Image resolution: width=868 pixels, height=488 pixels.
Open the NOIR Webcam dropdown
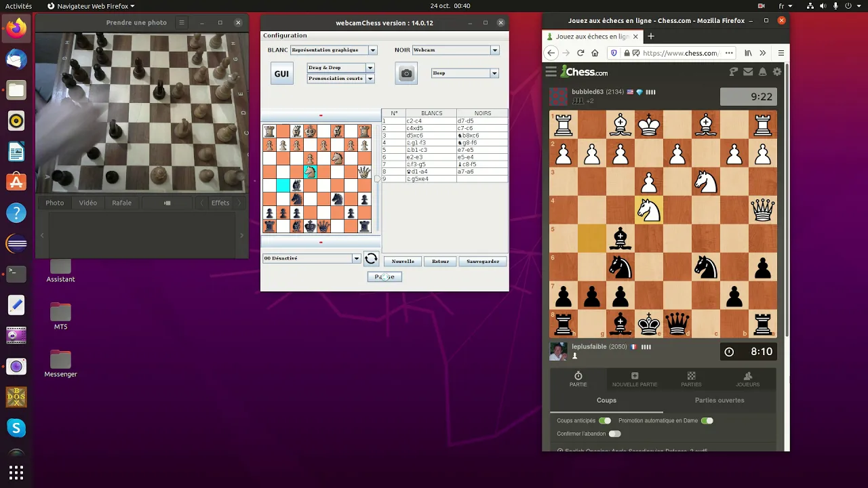coord(455,50)
